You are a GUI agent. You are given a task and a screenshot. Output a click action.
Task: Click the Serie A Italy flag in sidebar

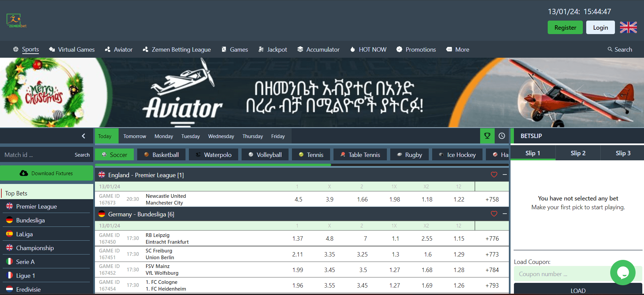click(9, 262)
